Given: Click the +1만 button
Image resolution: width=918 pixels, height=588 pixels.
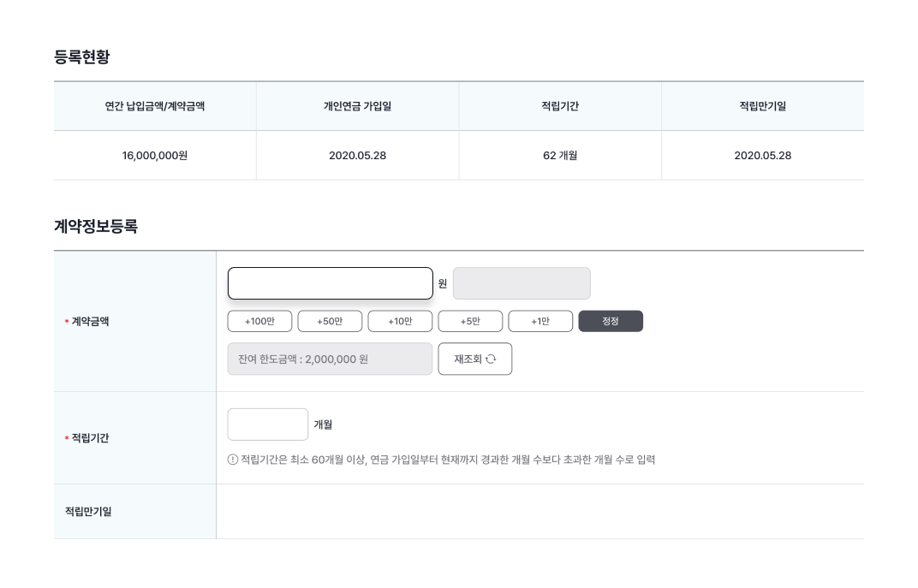Looking at the screenshot, I should (540, 321).
